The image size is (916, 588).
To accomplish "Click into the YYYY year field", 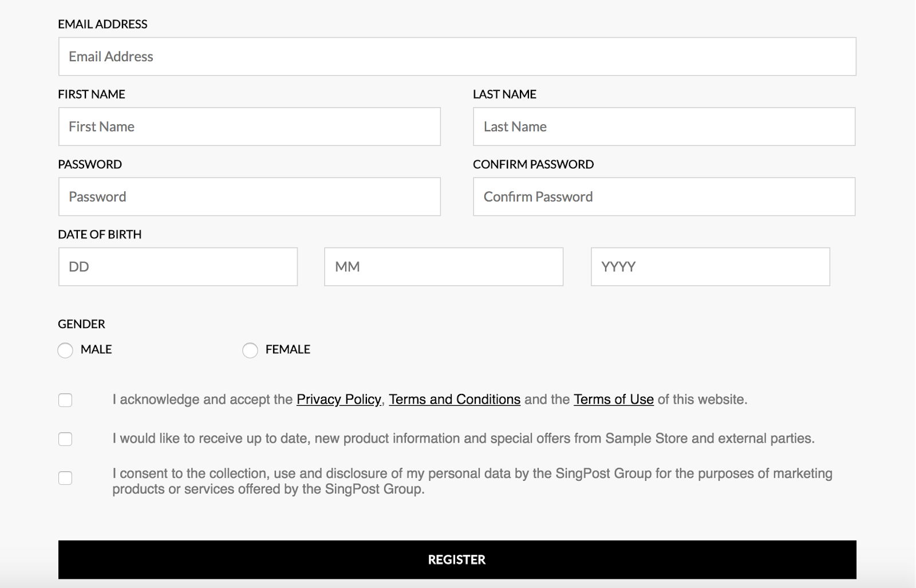I will pyautogui.click(x=710, y=266).
